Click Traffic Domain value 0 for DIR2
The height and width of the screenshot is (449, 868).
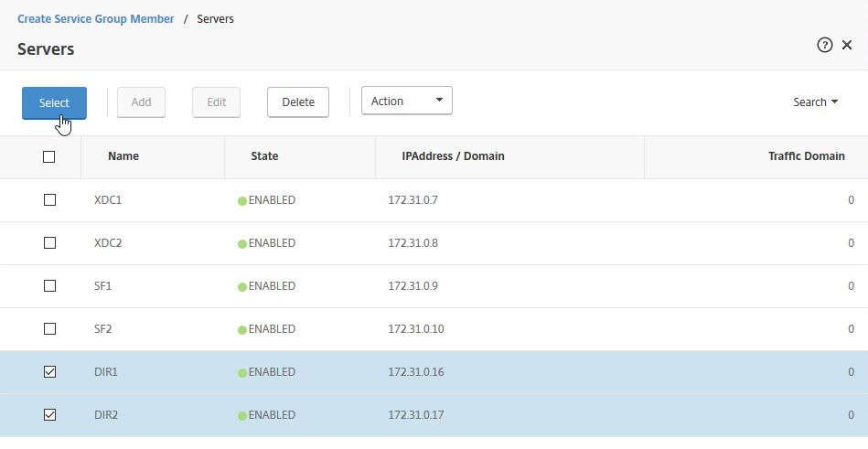pos(851,414)
